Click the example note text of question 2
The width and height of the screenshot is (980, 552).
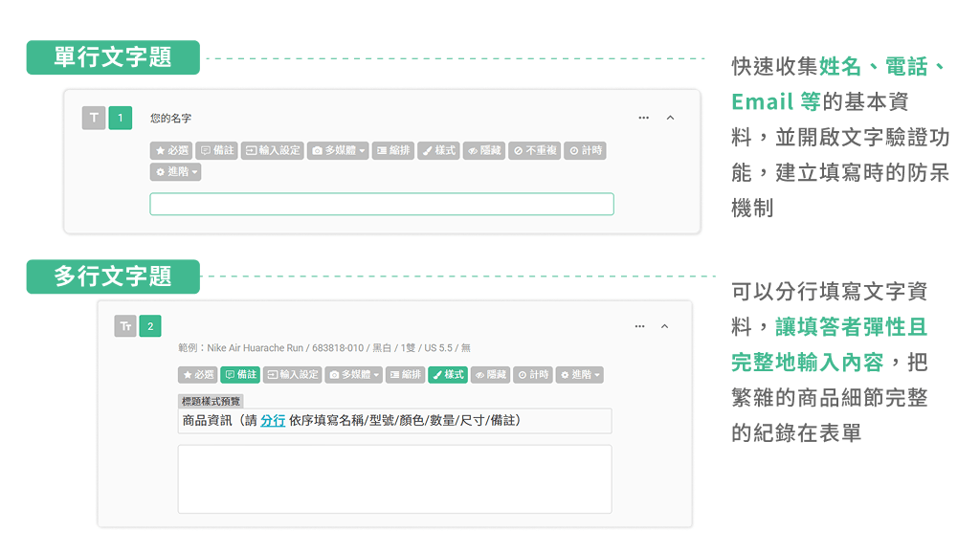click(x=324, y=348)
